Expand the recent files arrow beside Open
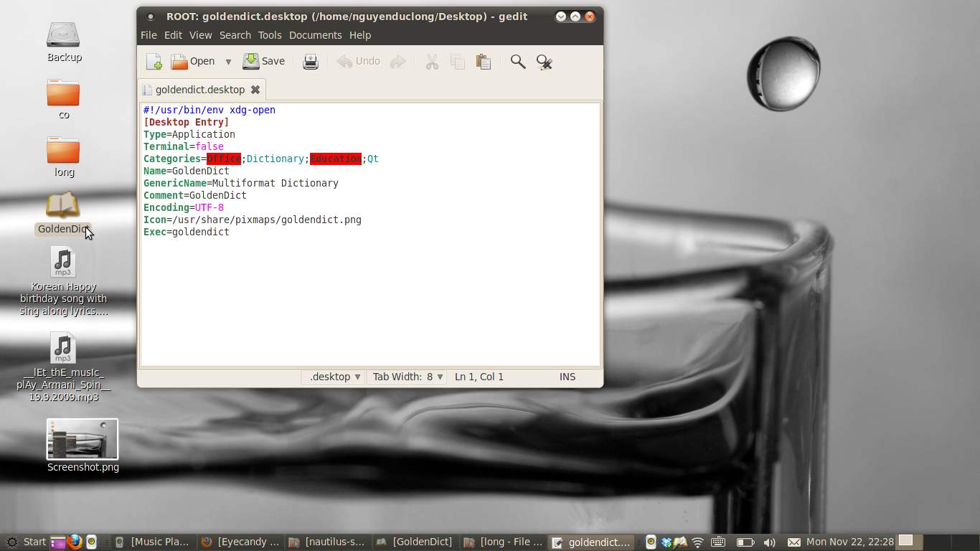Screen dimensions: 980x551 tap(228, 62)
